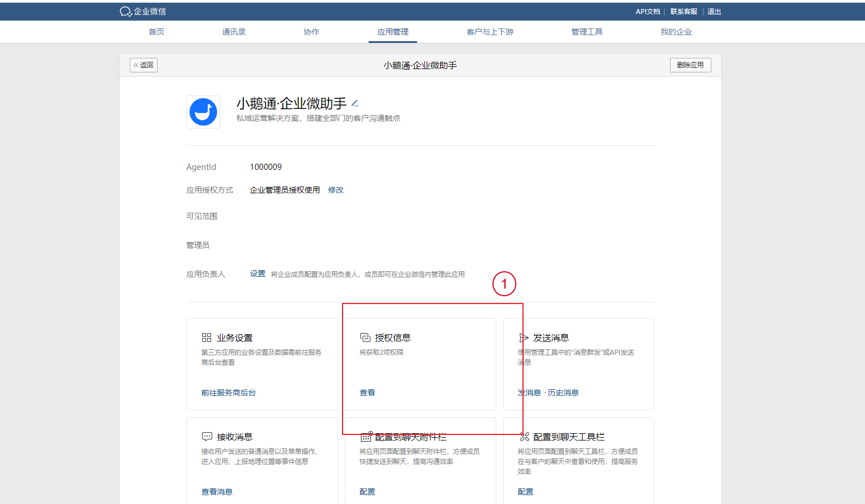Image resolution: width=865 pixels, height=504 pixels.
Task: Open 历史消息 link
Action: click(x=563, y=393)
